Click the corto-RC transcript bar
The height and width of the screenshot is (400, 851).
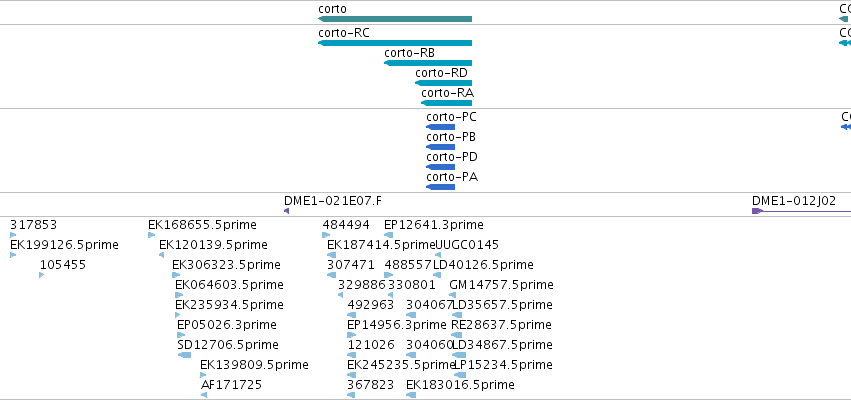[x=395, y=43]
